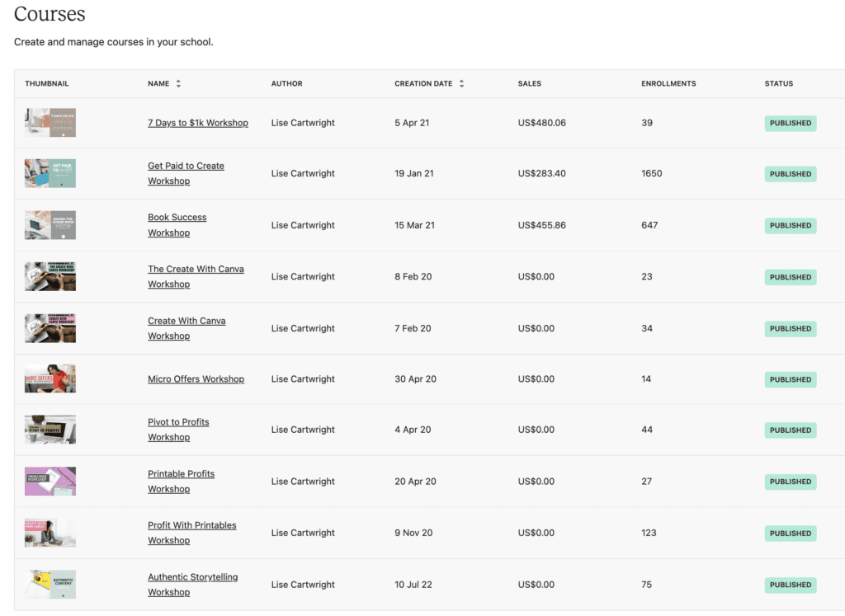Click the PUBLISHED badge for Profit With Printables Workshop
Screen dimensions: 845x616
[x=790, y=533]
